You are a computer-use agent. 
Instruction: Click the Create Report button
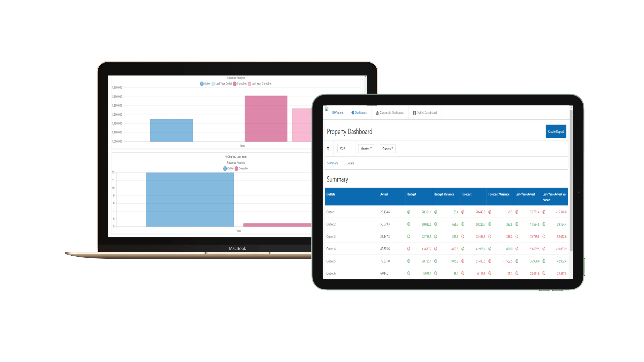[556, 131]
